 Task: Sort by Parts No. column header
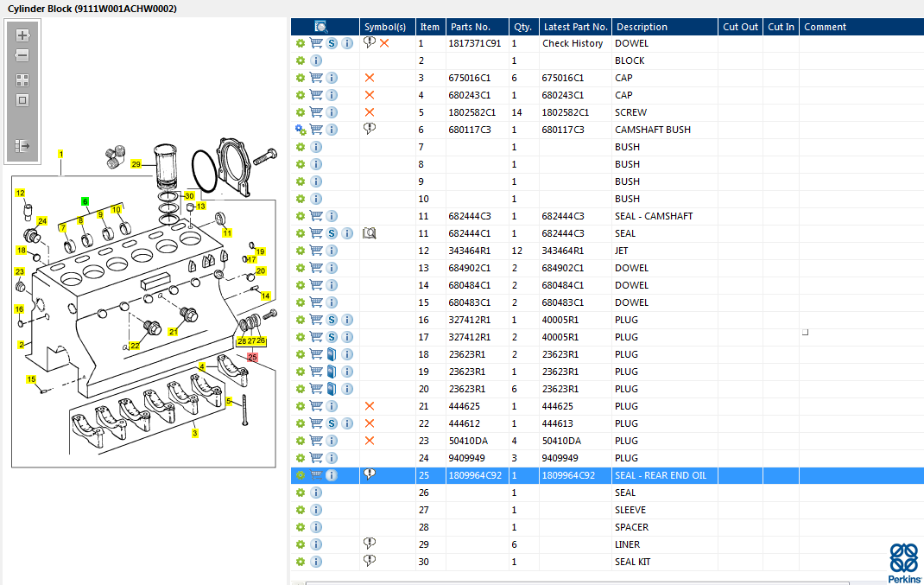pyautogui.click(x=471, y=27)
